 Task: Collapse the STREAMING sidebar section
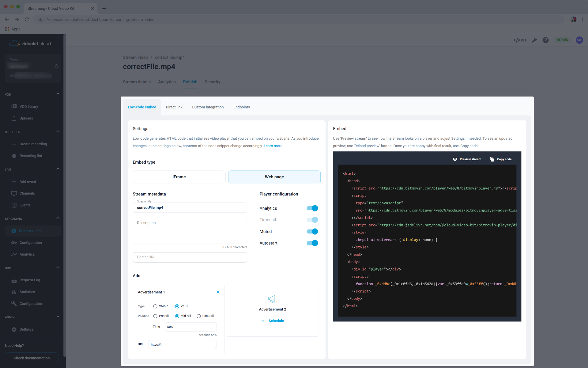tap(58, 218)
